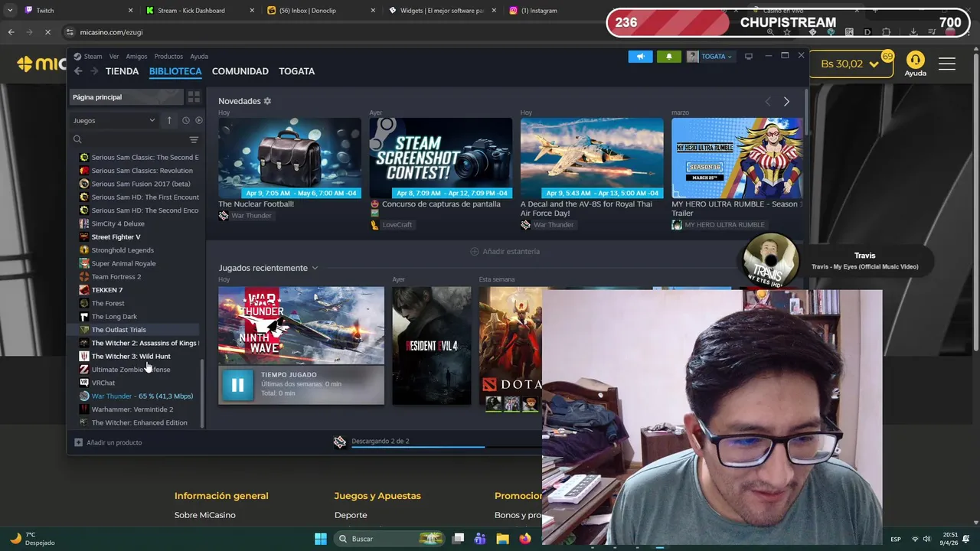Select SimCity 4 Deluxe
Image resolution: width=980 pixels, height=551 pixels.
(x=118, y=223)
